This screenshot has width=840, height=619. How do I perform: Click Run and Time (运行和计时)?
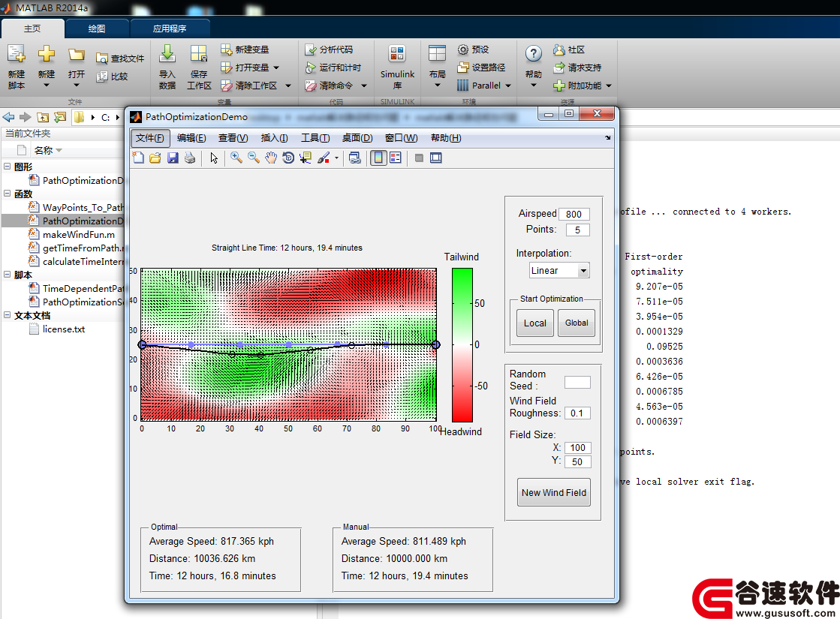point(333,68)
